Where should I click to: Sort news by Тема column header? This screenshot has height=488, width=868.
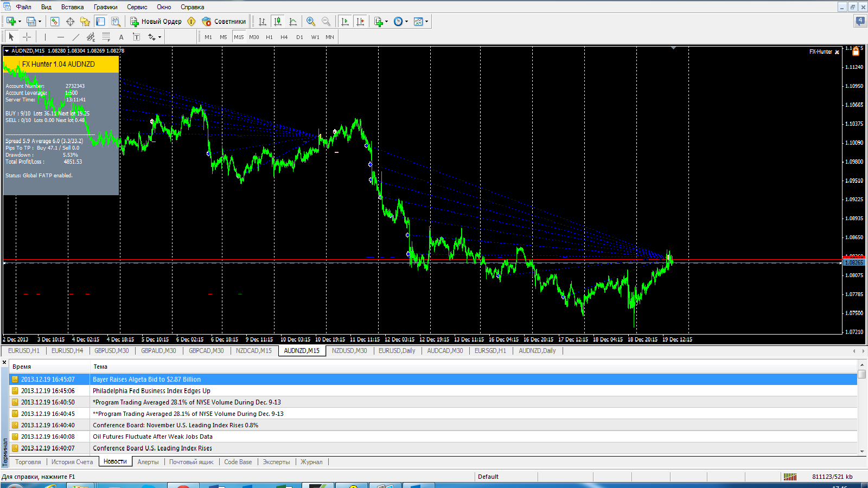click(473, 367)
